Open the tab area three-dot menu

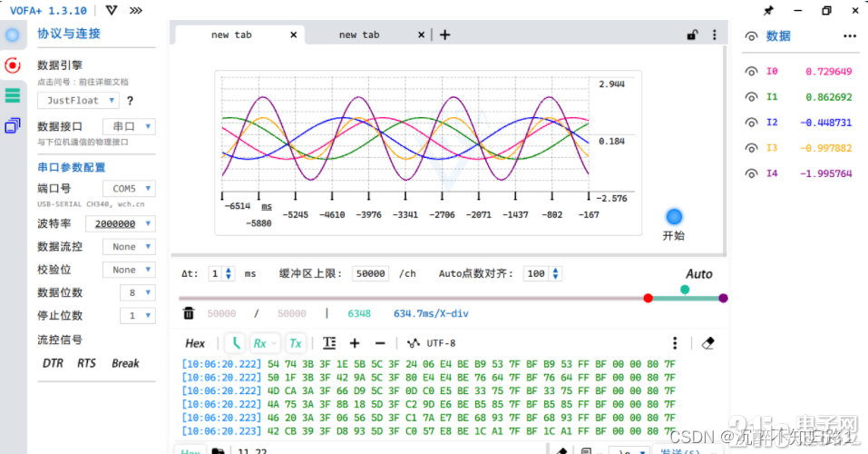[714, 35]
